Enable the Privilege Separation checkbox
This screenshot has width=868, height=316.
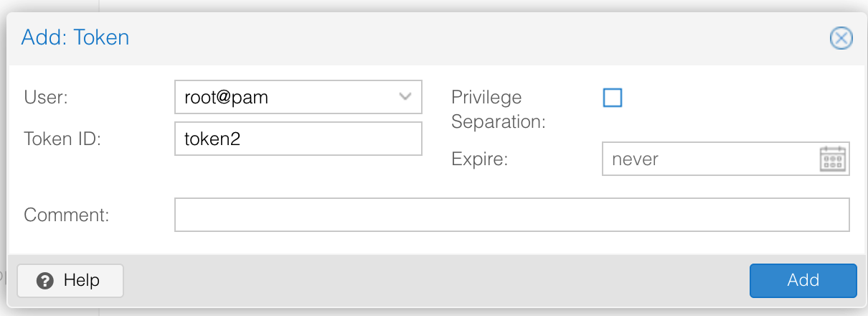[x=613, y=98]
